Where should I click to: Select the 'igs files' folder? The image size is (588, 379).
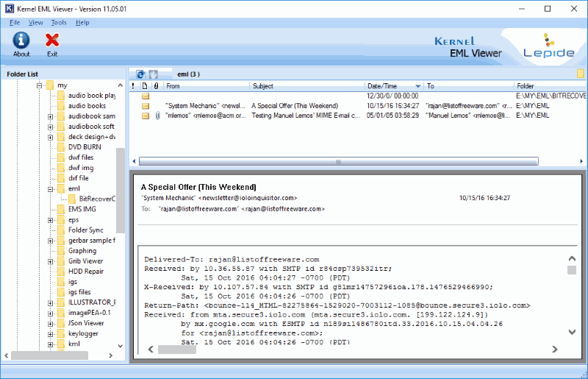pyautogui.click(x=79, y=292)
